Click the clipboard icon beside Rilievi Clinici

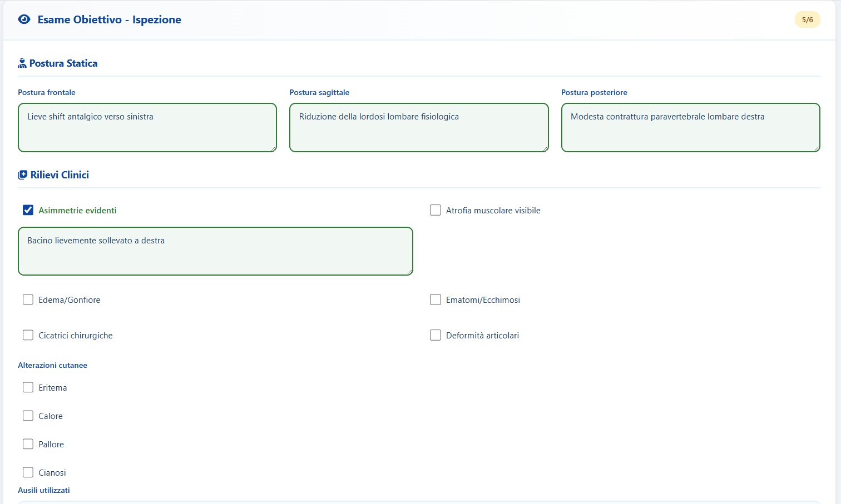coord(22,174)
